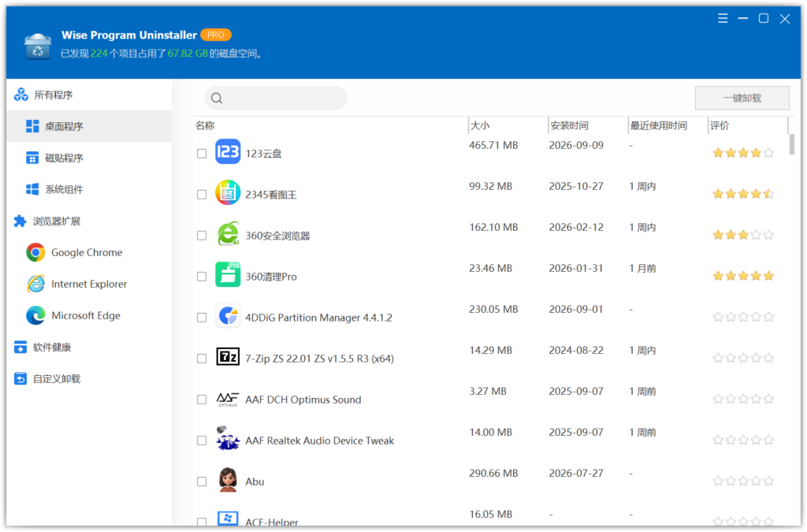Click the 2345看图王 app icon
Screen dimensions: 807x532
[228, 192]
